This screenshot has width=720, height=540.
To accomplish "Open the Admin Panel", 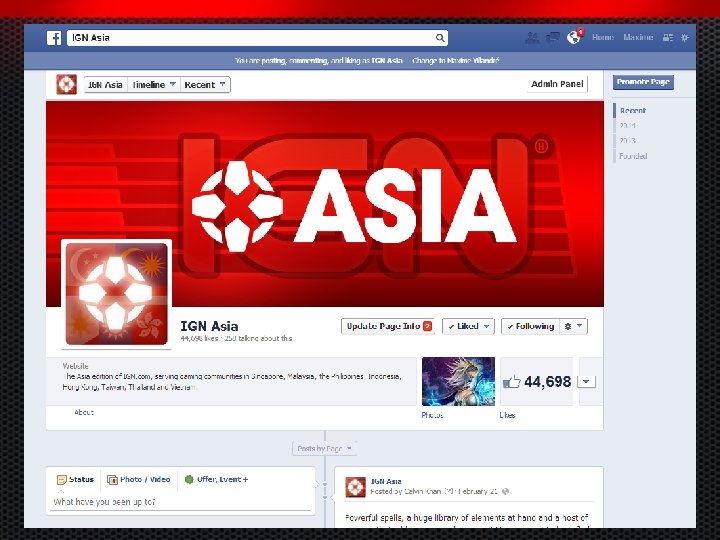I will click(557, 84).
